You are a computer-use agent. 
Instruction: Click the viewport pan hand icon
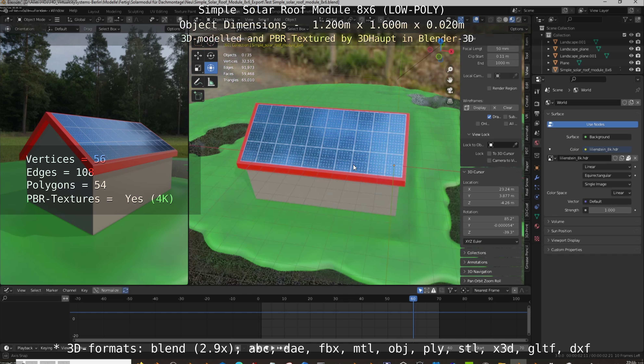450,80
